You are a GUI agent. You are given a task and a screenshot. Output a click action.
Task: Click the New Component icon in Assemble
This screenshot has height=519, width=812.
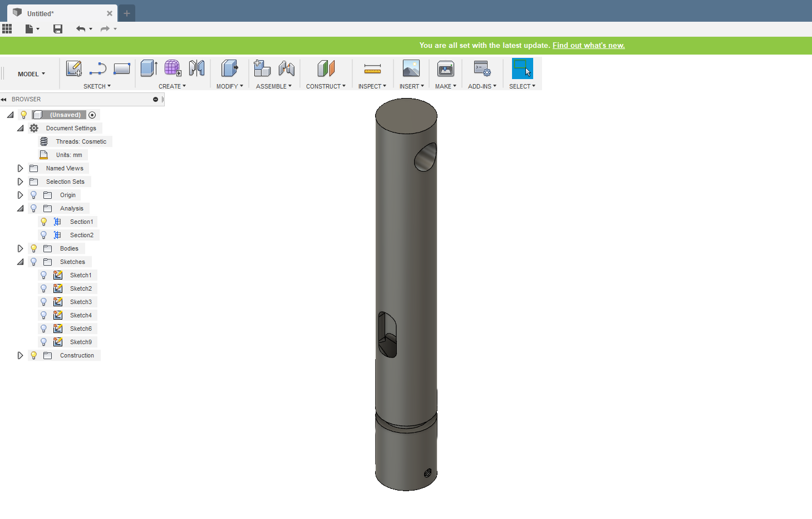click(262, 68)
